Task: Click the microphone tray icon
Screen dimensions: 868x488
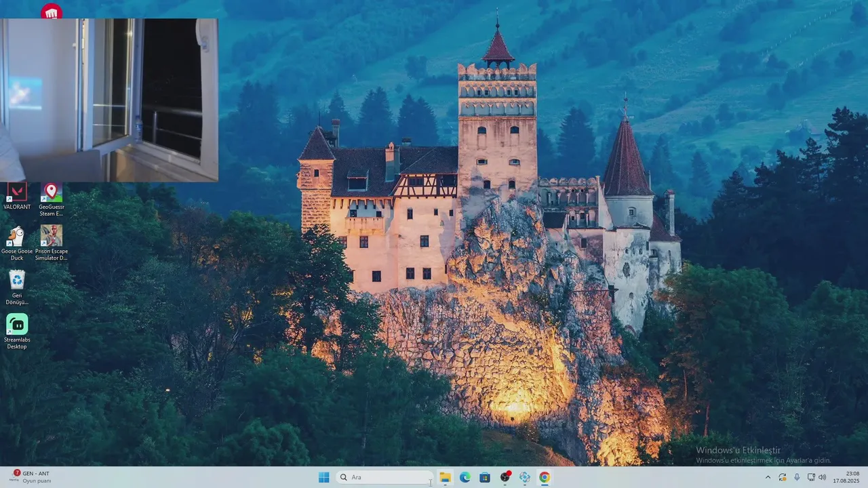Action: coord(797,477)
